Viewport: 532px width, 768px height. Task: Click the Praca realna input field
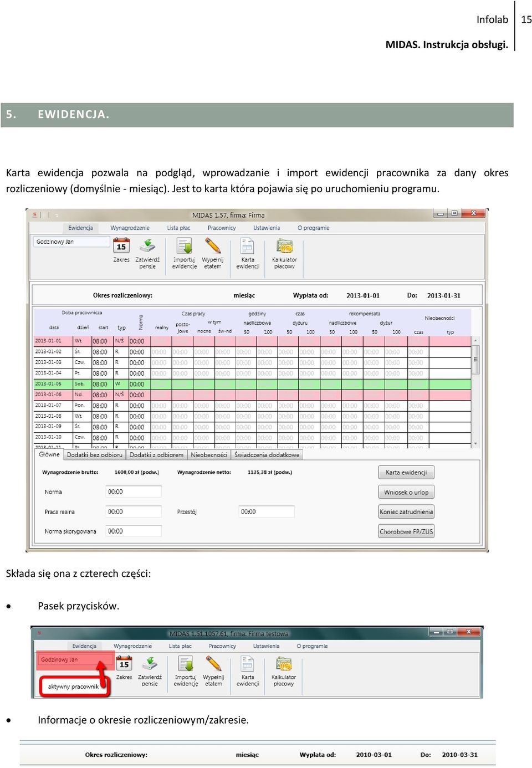click(x=134, y=512)
